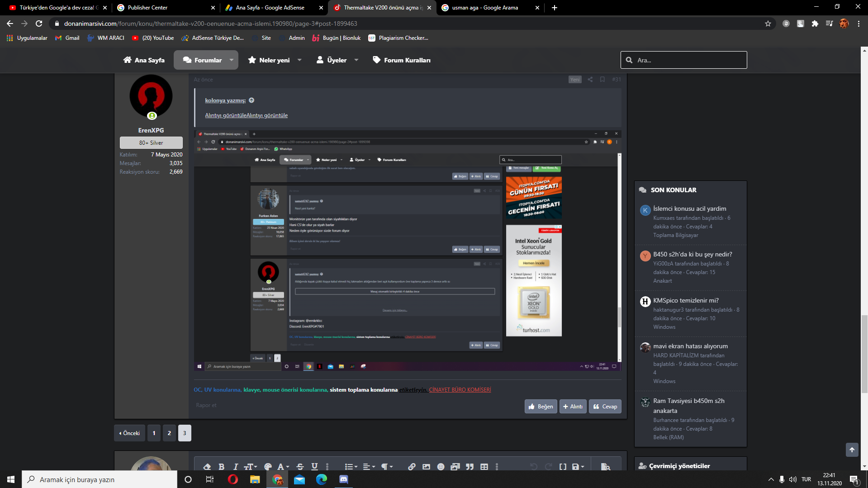Click the insert image icon in editor
Image resolution: width=868 pixels, height=488 pixels.
(x=426, y=466)
